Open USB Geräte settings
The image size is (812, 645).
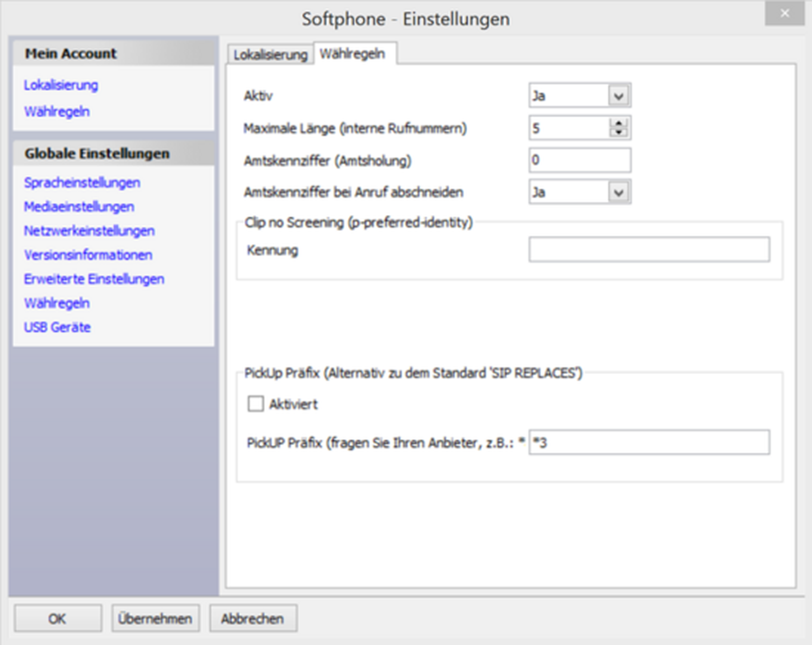pyautogui.click(x=57, y=327)
